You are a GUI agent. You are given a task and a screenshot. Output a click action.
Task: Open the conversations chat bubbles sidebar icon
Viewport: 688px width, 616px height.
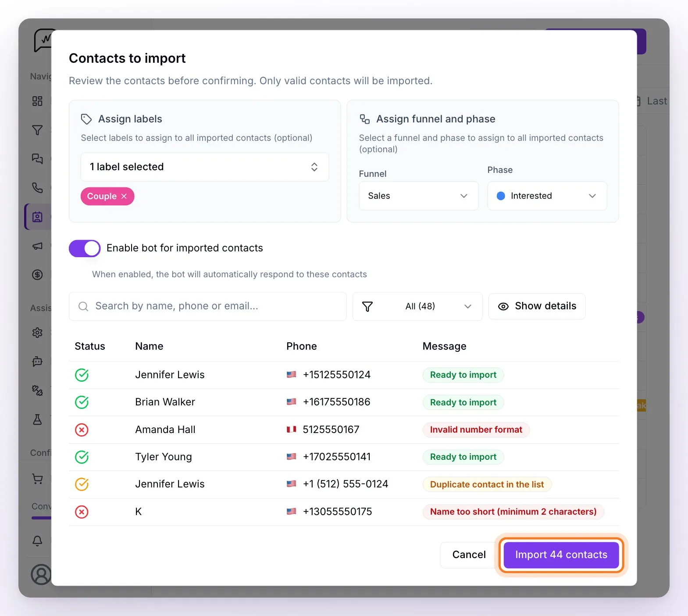point(37,159)
